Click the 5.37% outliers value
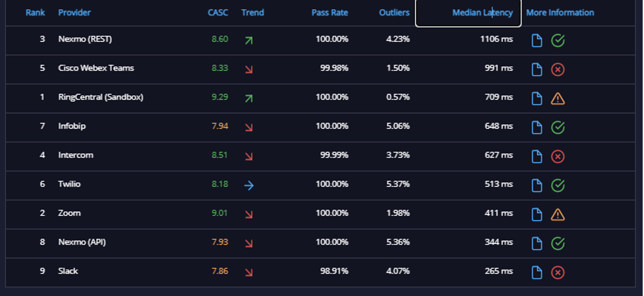 coord(398,184)
